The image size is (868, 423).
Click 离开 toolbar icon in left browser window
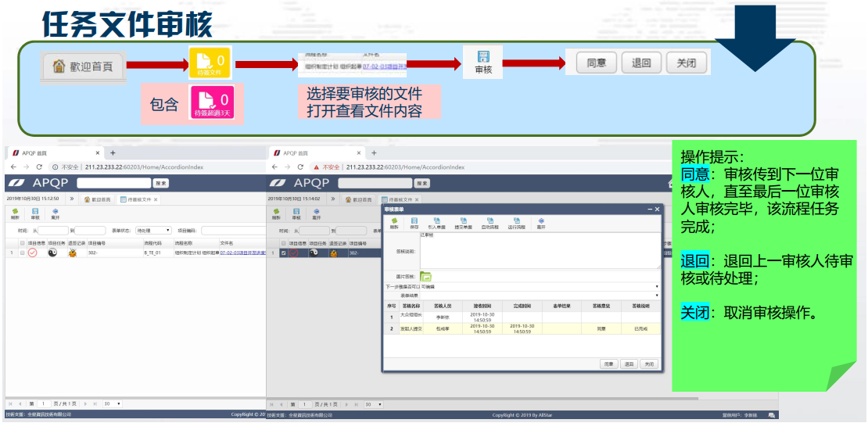55,214
